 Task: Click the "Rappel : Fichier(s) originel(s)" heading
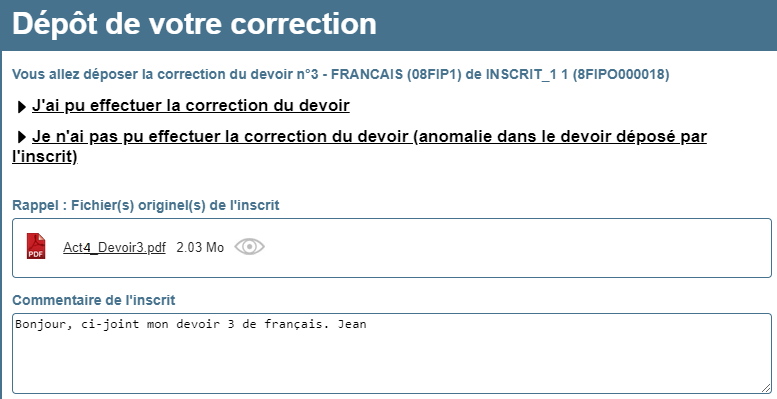pos(146,205)
